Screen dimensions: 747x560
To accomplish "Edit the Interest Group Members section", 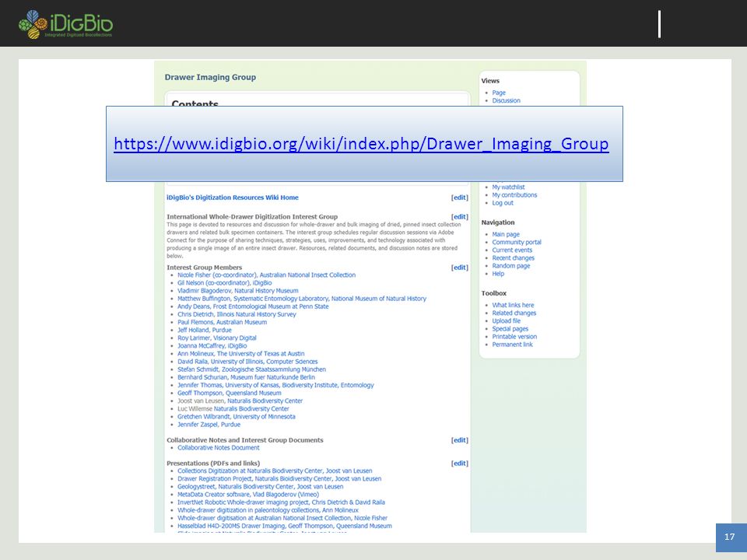I will click(x=460, y=268).
